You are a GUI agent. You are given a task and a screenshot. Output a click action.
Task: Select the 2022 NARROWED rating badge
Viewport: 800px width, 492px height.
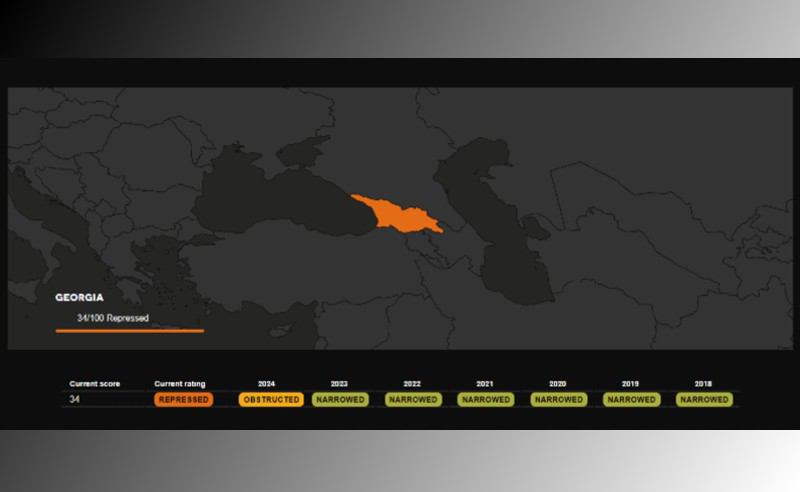[412, 399]
